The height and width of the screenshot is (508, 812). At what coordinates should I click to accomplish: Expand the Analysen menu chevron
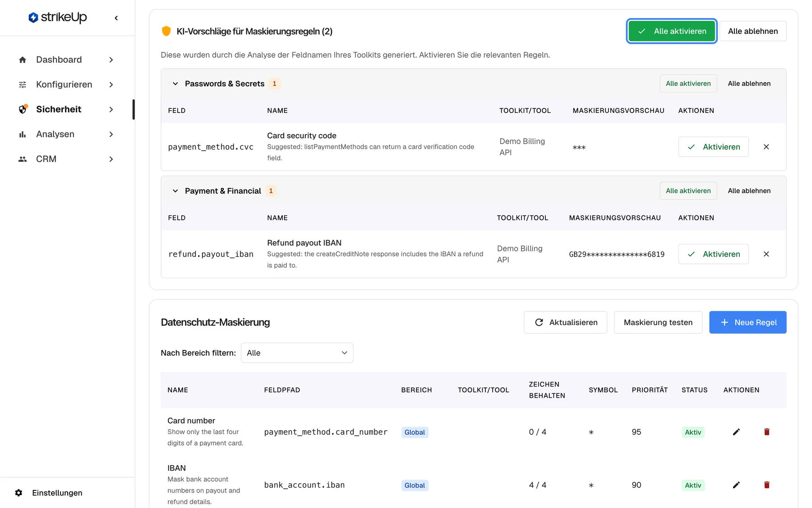click(x=111, y=134)
